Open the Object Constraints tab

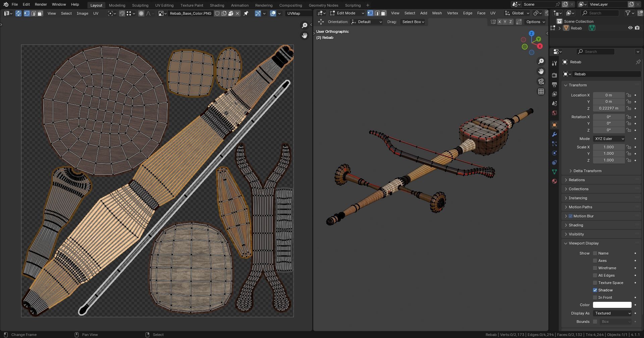(x=554, y=162)
